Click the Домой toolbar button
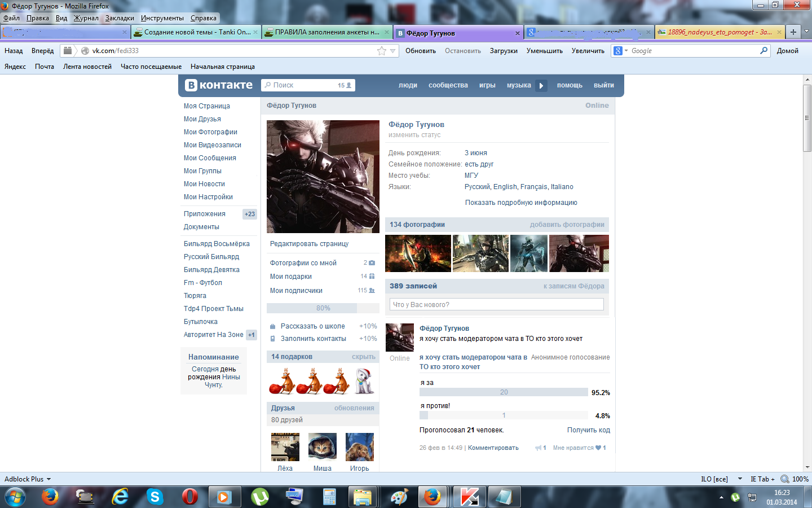The height and width of the screenshot is (508, 812). pos(788,51)
